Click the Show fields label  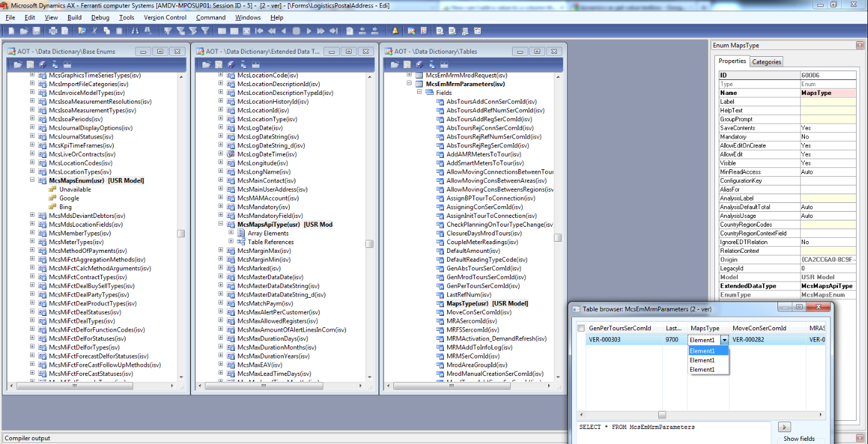(x=799, y=439)
